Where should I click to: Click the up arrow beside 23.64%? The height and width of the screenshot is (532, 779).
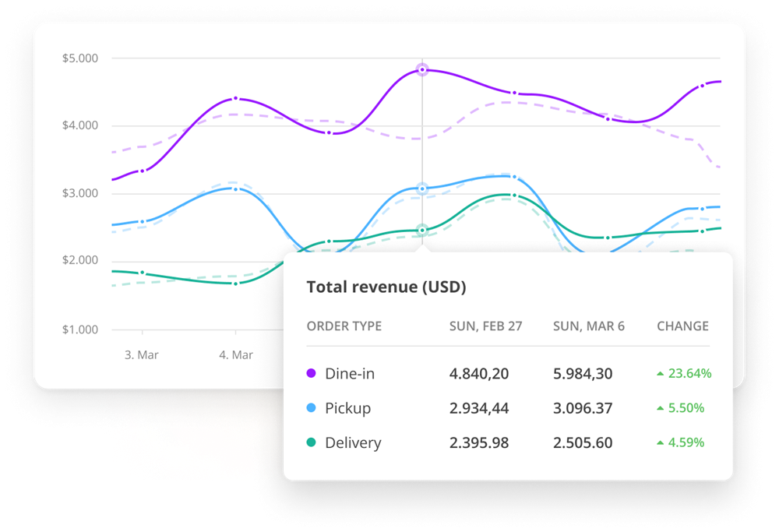coord(661,374)
